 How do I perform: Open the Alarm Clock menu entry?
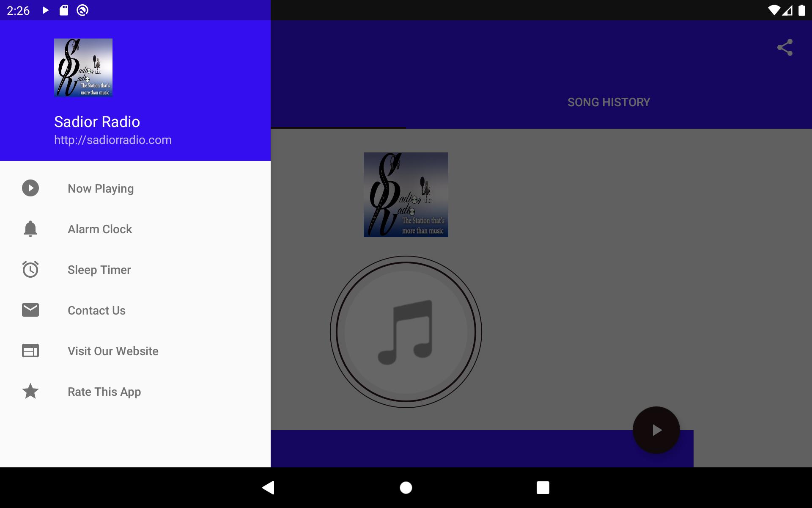click(135, 229)
